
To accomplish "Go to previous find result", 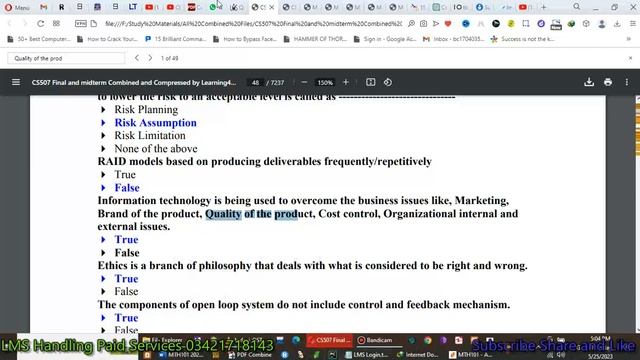I will click(137, 58).
